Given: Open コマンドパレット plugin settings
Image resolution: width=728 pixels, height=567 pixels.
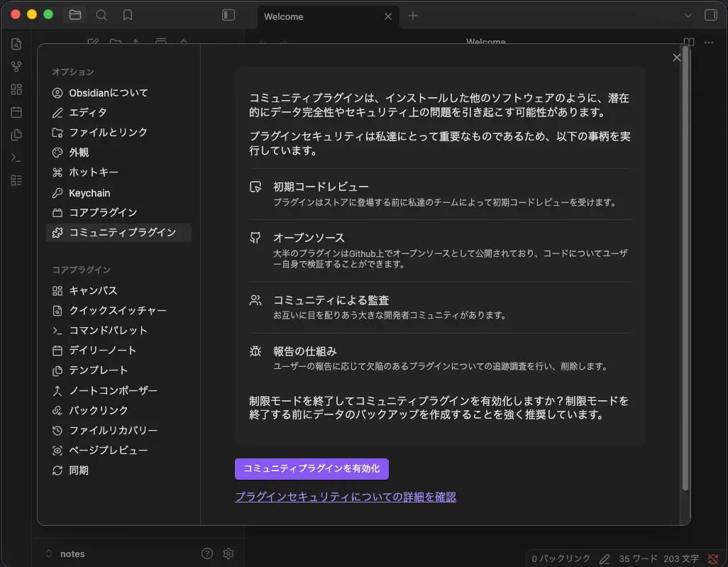Looking at the screenshot, I should point(119,331).
